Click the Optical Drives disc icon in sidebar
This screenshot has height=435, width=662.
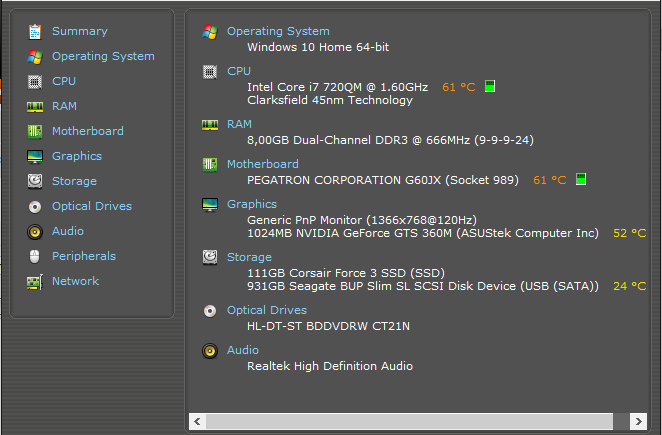click(x=35, y=207)
